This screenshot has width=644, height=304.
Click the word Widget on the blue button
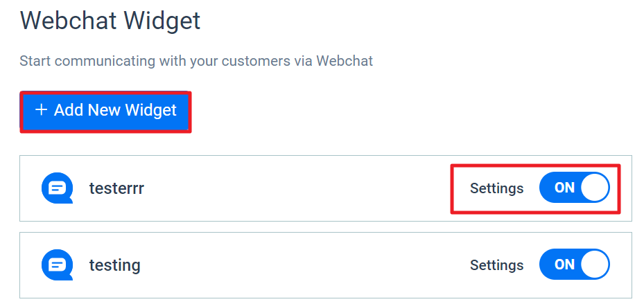[x=150, y=110]
